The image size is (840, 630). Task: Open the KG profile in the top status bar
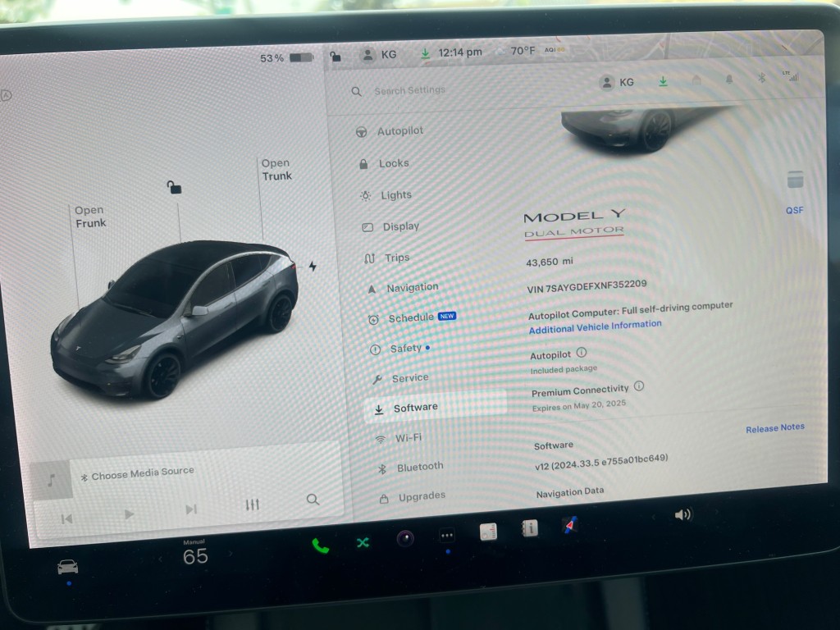pos(379,55)
